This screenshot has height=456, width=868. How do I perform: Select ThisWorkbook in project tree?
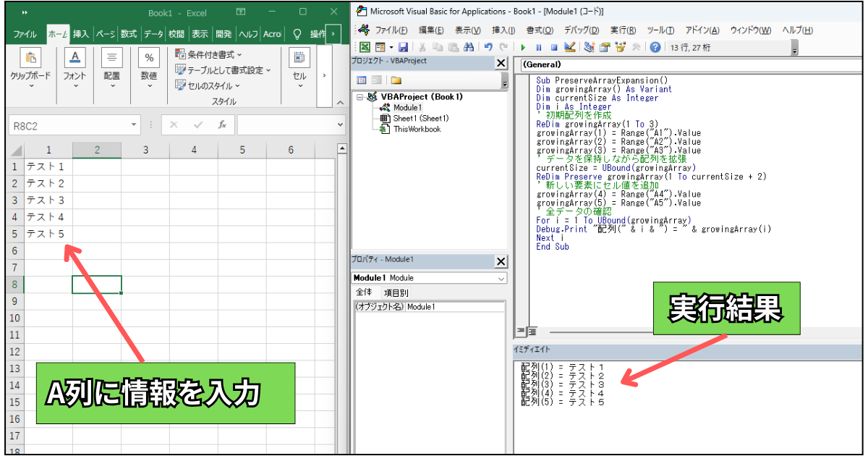click(417, 129)
